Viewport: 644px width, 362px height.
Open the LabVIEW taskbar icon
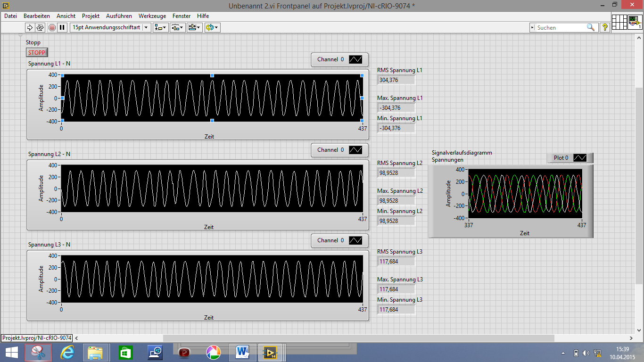tap(270, 352)
